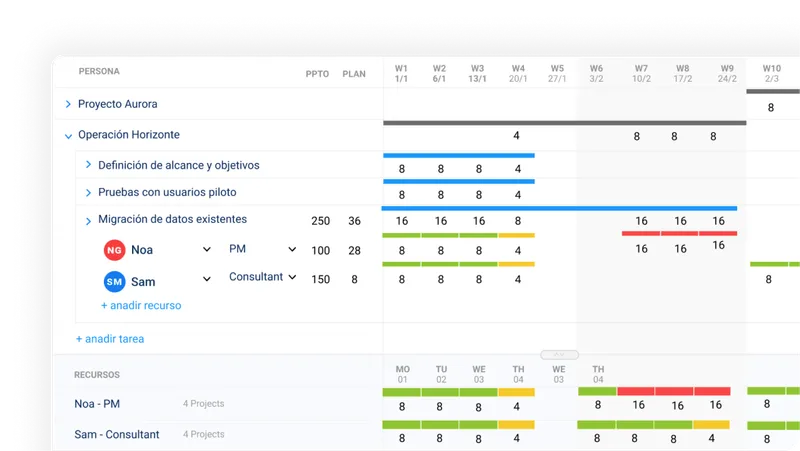This screenshot has height=451, width=800.
Task: Collapse the Operación Horizonte project
Action: coord(68,136)
